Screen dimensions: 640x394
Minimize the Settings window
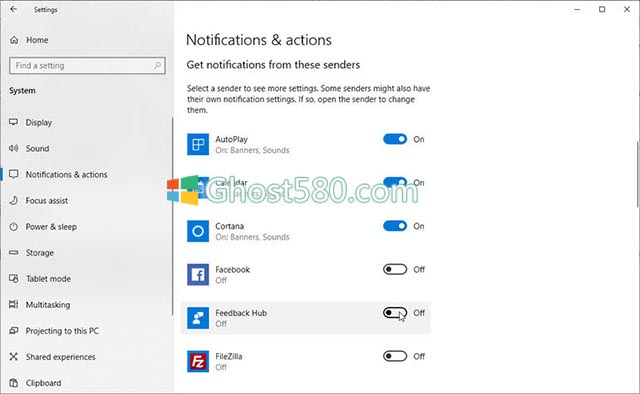(x=577, y=9)
